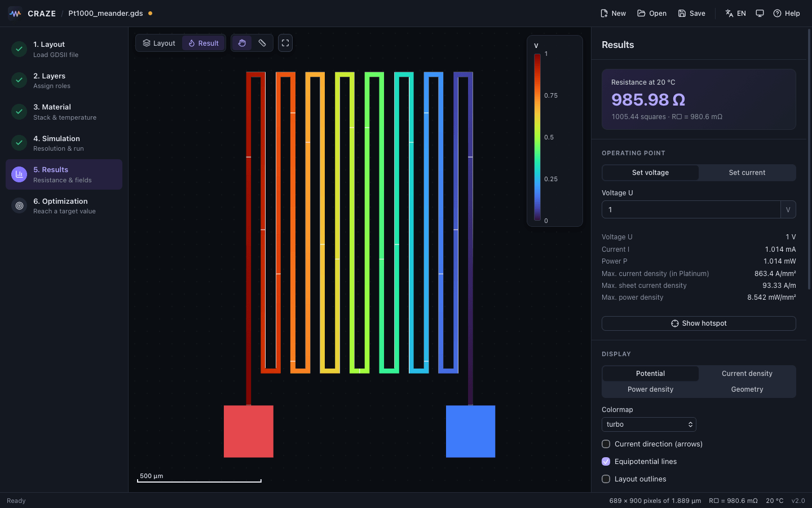Click the Voltage U input field

[691, 209]
